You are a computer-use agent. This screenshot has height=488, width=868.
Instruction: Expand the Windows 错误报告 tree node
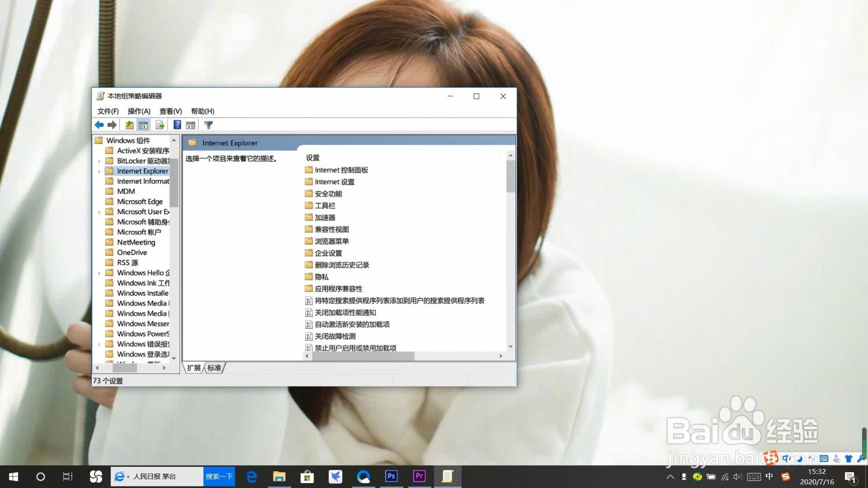(99, 344)
